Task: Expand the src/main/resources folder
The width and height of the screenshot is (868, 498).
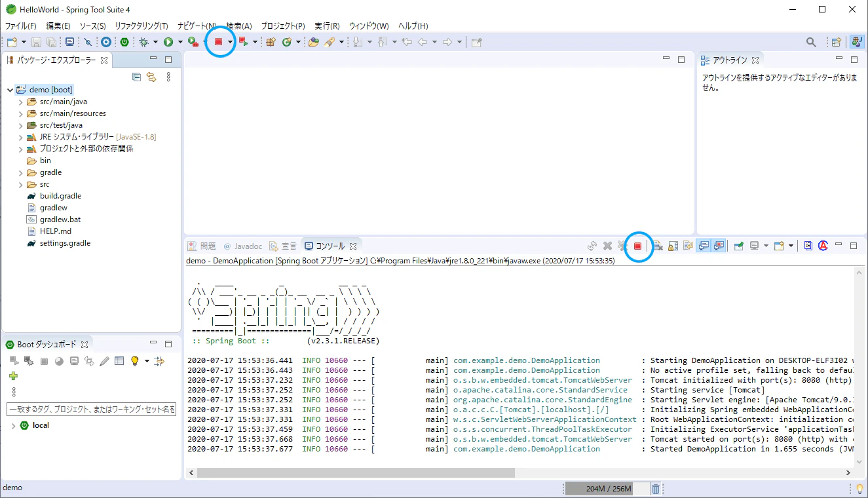Action: pyautogui.click(x=21, y=114)
